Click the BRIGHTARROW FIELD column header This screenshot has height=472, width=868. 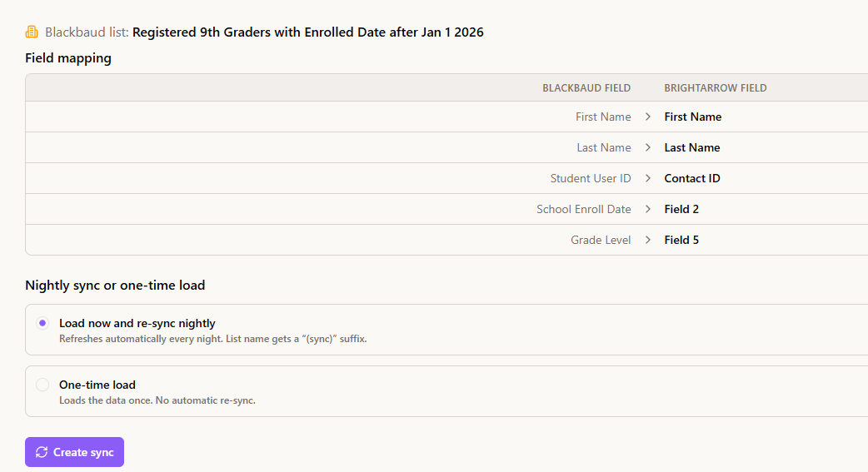click(716, 88)
